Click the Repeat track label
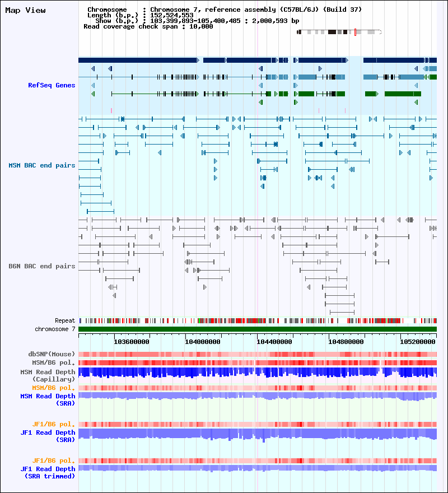This screenshot has height=493, width=448. pyautogui.click(x=65, y=320)
